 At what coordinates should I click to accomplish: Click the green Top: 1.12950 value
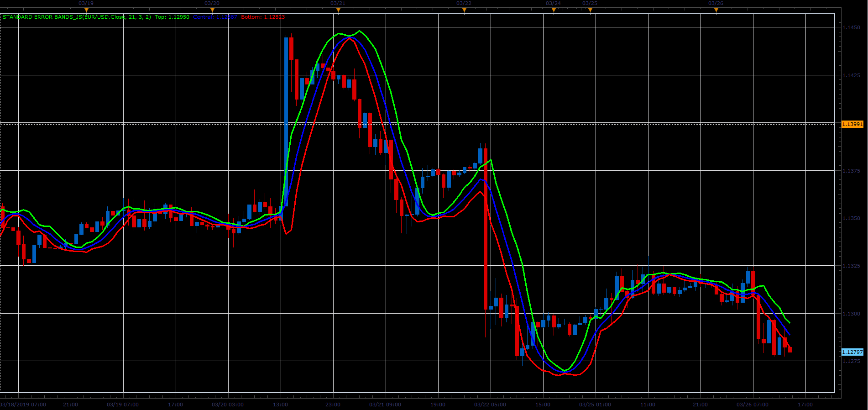pos(172,17)
